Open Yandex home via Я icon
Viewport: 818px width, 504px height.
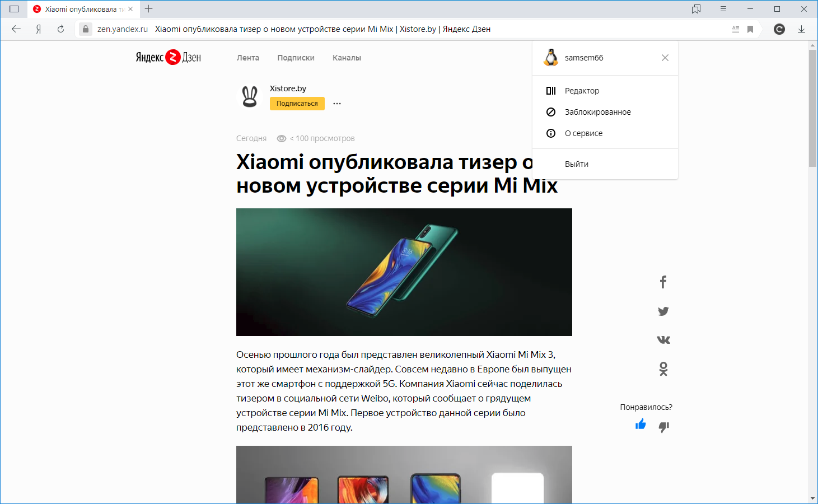[x=39, y=29]
